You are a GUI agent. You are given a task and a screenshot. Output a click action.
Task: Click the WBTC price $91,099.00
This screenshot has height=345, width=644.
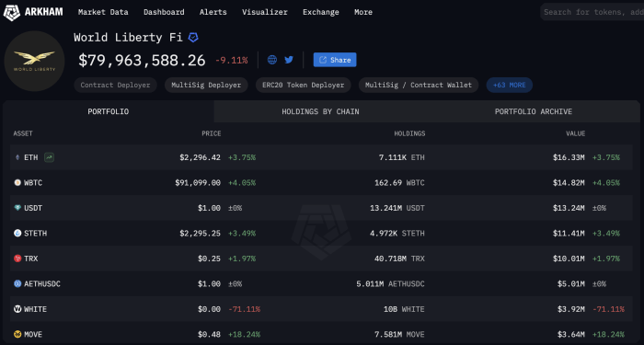coord(198,183)
